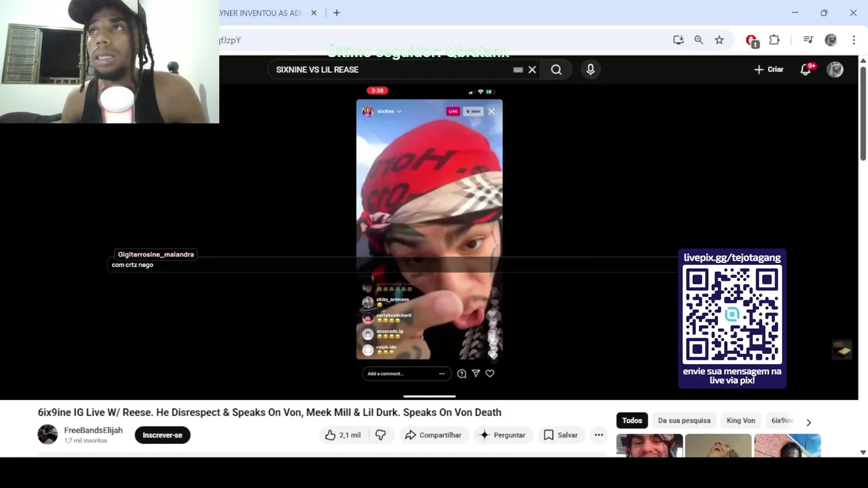Image resolution: width=868 pixels, height=488 pixels.
Task: Open the second recommended video thumbnail
Action: (718, 446)
